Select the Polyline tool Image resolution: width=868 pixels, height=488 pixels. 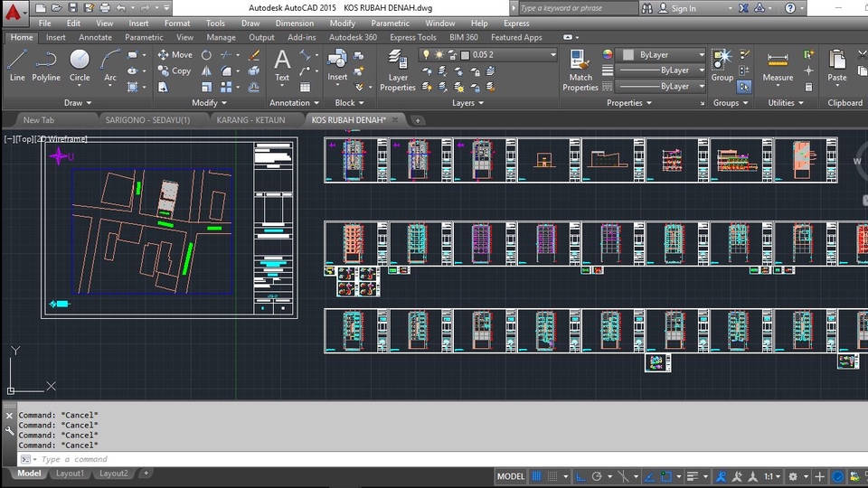(x=46, y=65)
